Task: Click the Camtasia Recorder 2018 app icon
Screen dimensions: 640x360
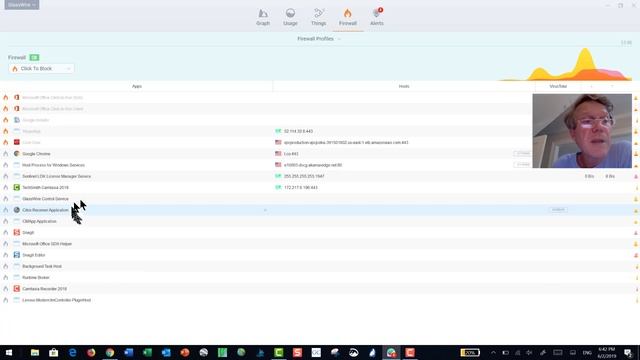Action: click(x=17, y=289)
